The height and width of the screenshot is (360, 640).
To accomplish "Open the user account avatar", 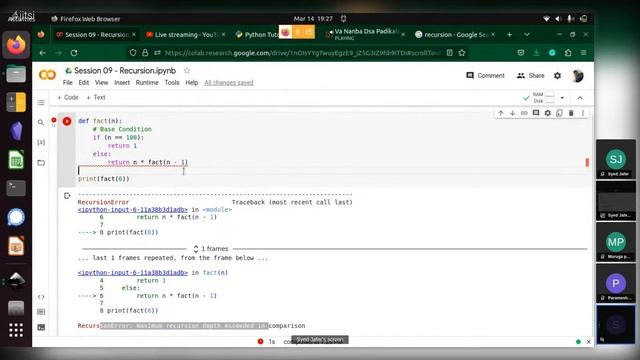I will tap(578, 76).
